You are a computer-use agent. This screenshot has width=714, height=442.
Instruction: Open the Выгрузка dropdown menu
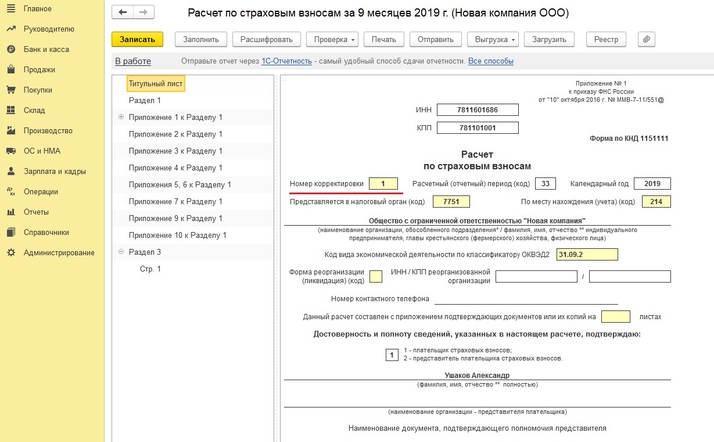[495, 39]
